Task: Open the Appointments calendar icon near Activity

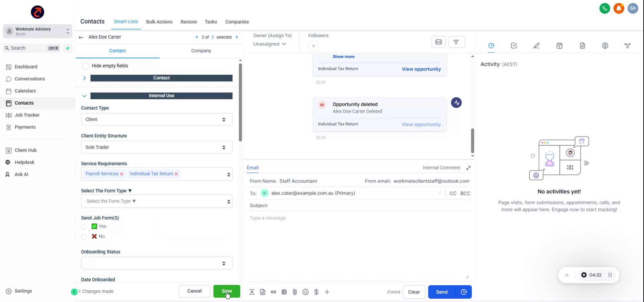Action: click(x=559, y=45)
